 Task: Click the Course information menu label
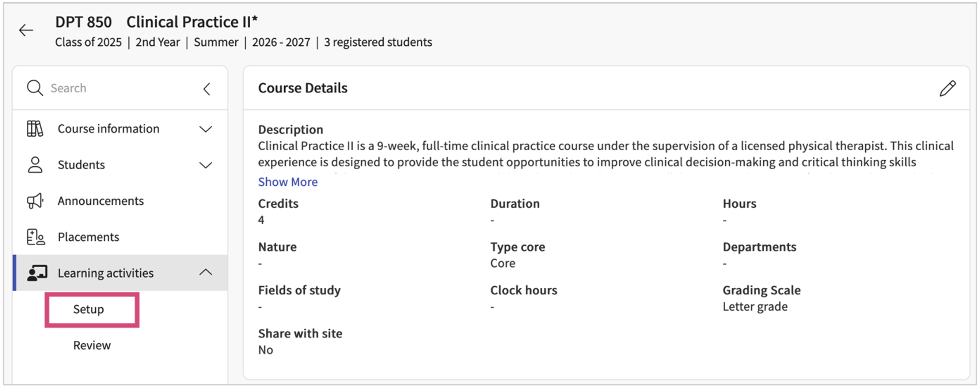(109, 129)
